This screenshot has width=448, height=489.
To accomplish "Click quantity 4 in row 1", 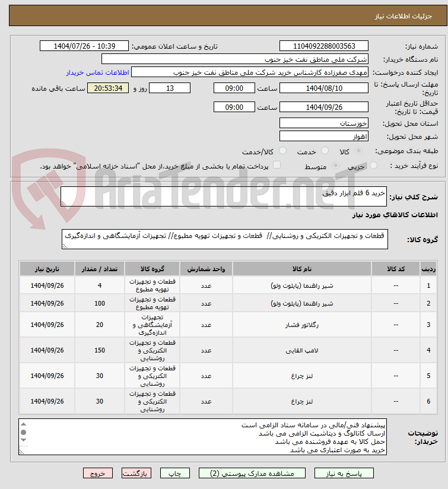I will (100, 285).
